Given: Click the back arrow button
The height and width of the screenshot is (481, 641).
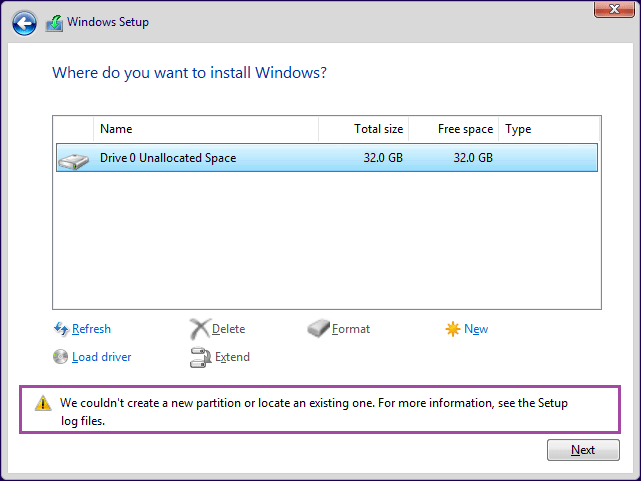Looking at the screenshot, I should pyautogui.click(x=24, y=22).
